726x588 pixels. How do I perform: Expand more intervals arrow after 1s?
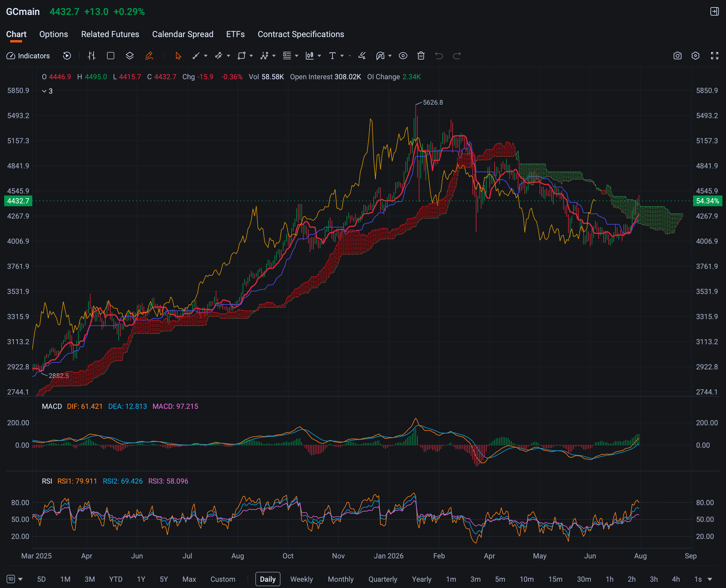coord(710,579)
